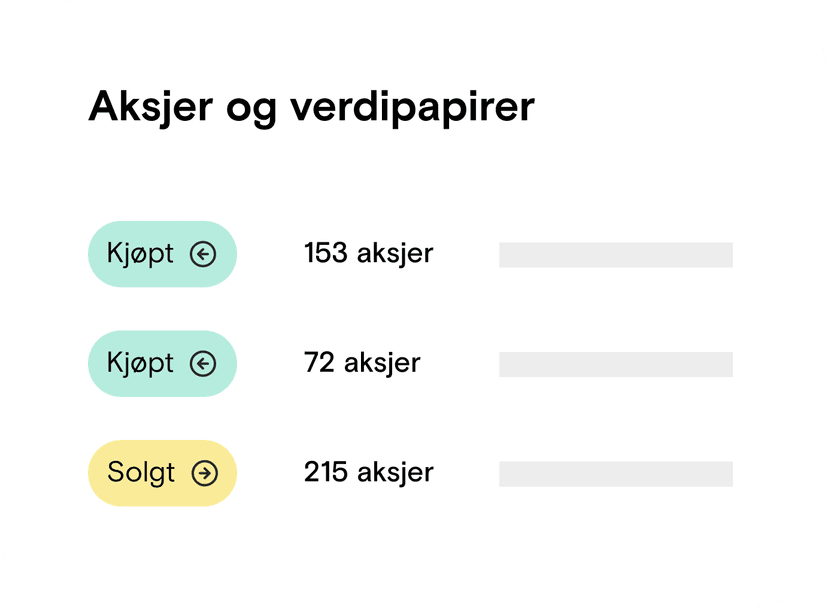Open the 72 aksjer entry
The image size is (828, 607).
[x=362, y=363]
